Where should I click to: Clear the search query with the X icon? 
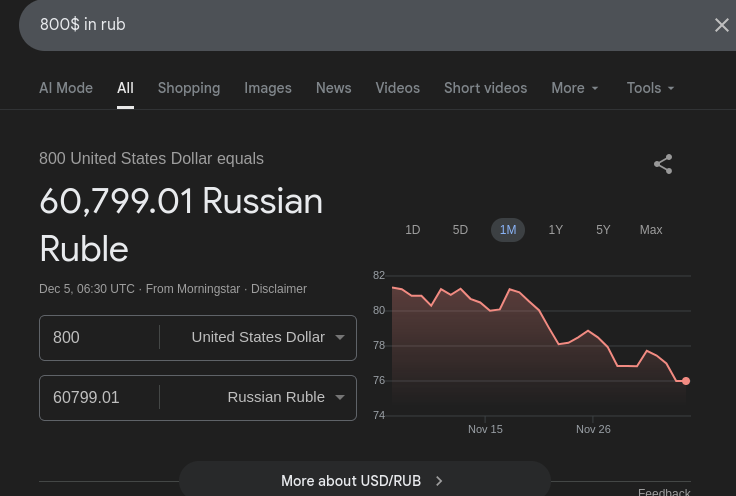coord(721,25)
